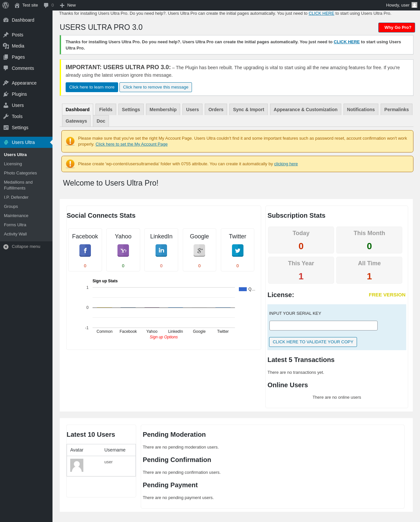
Task: Click the warning icon in folder notice
Action: pos(70,164)
